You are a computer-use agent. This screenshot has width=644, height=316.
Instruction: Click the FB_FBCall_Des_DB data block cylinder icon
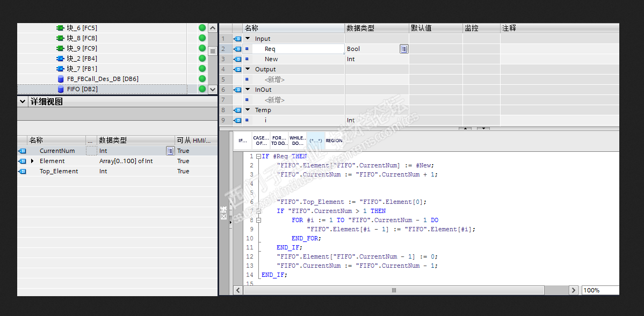[x=60, y=79]
